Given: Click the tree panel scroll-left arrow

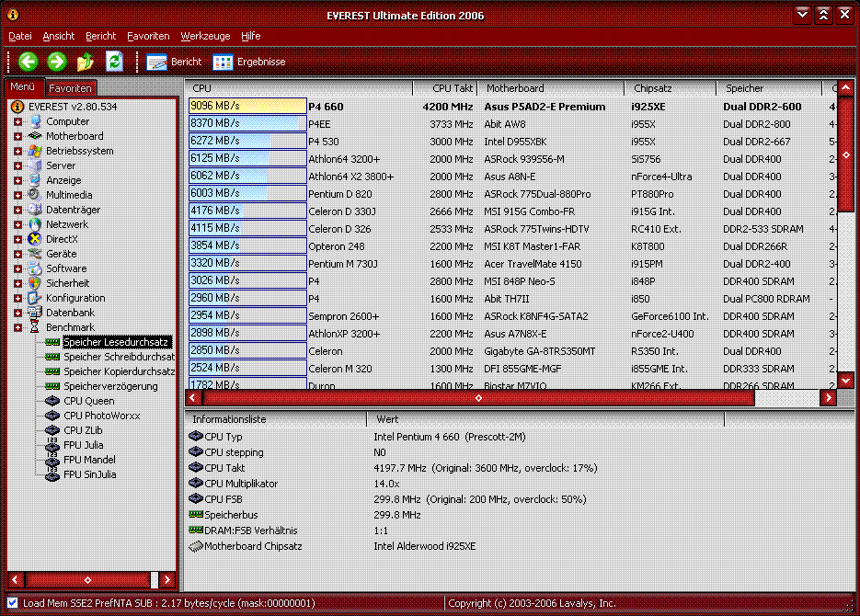Looking at the screenshot, I should coord(16,579).
